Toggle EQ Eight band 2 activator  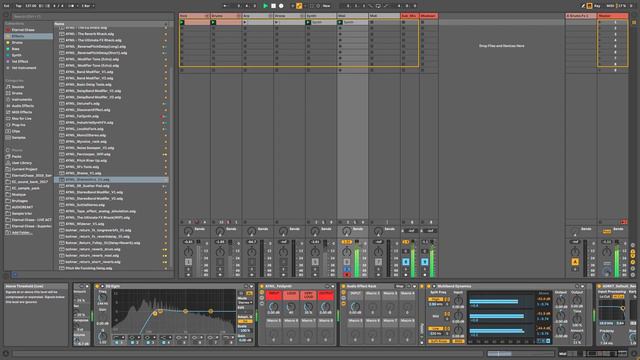133,343
